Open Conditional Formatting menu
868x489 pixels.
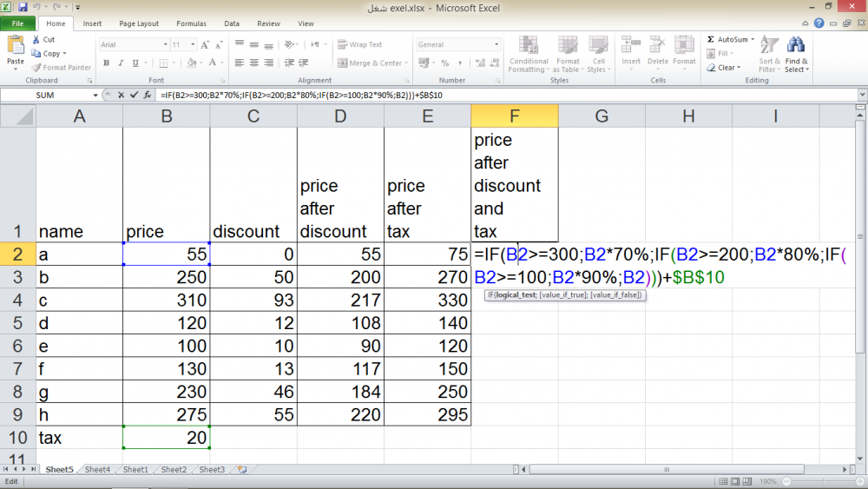[x=529, y=54]
